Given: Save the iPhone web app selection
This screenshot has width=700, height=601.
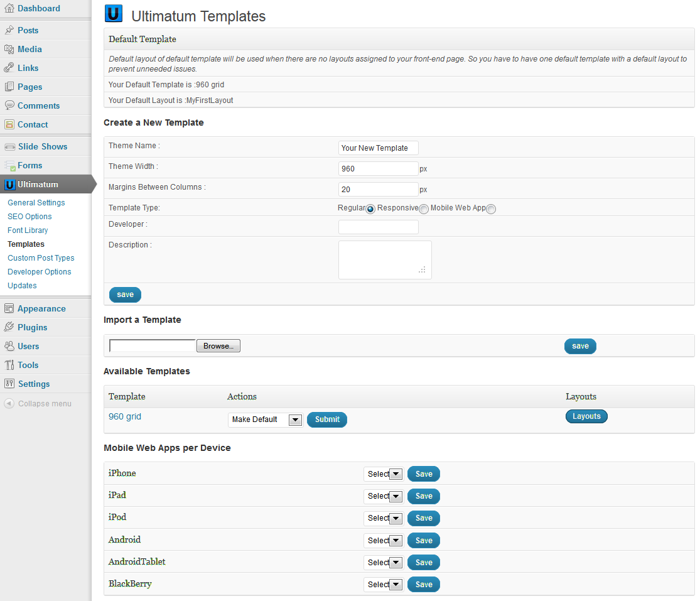Looking at the screenshot, I should point(424,474).
